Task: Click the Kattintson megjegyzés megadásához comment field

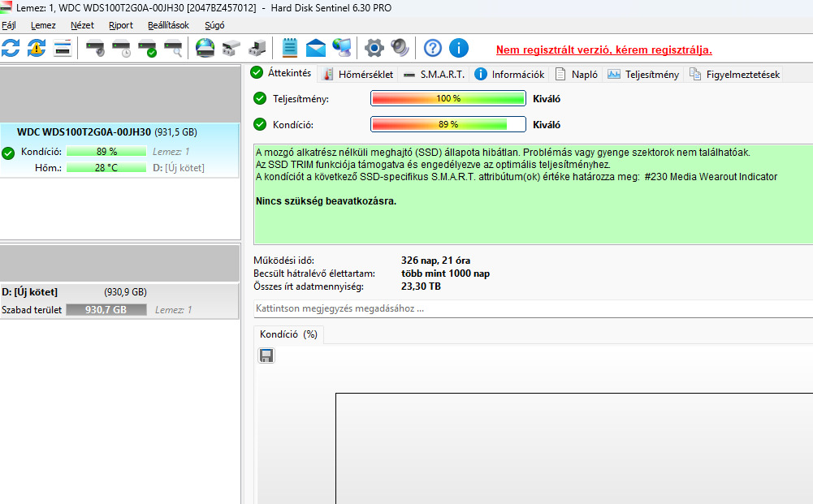Action: point(533,308)
